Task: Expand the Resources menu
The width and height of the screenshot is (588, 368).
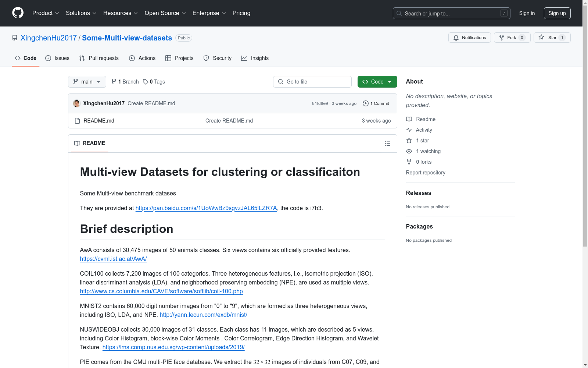Action: [121, 13]
